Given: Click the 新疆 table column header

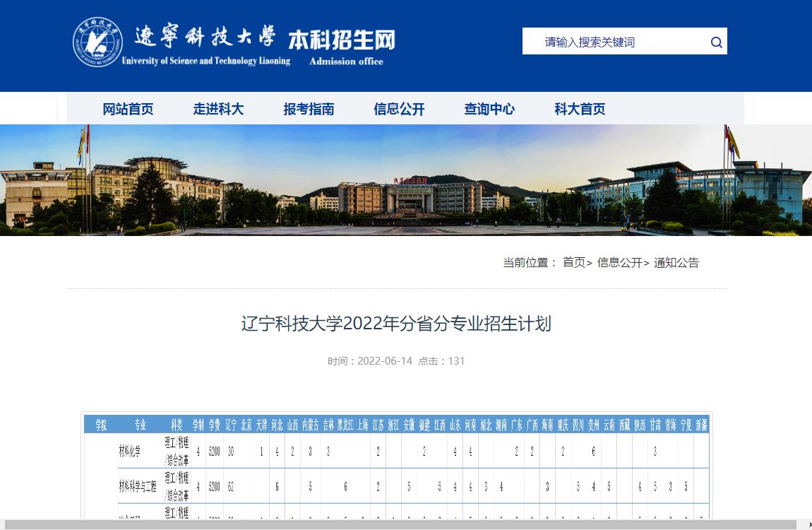Looking at the screenshot, I should (702, 425).
